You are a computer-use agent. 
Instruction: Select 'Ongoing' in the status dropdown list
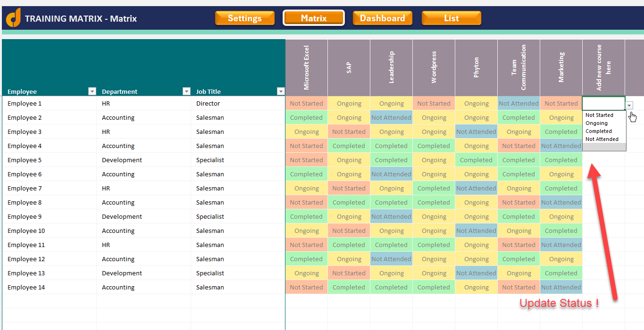coord(604,123)
